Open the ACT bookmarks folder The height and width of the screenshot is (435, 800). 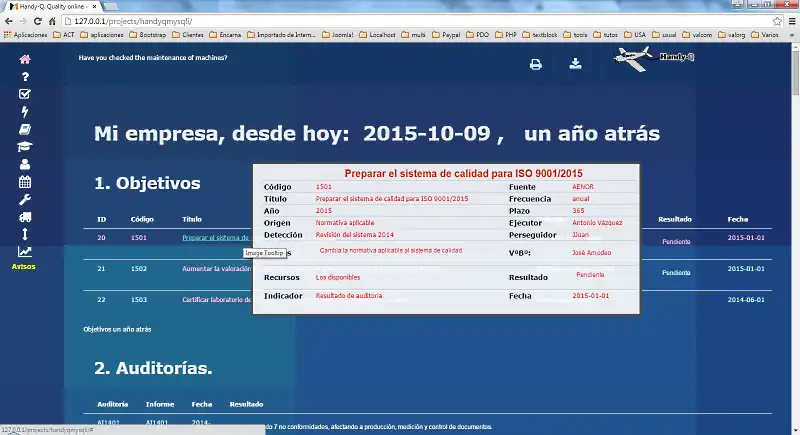coord(63,35)
